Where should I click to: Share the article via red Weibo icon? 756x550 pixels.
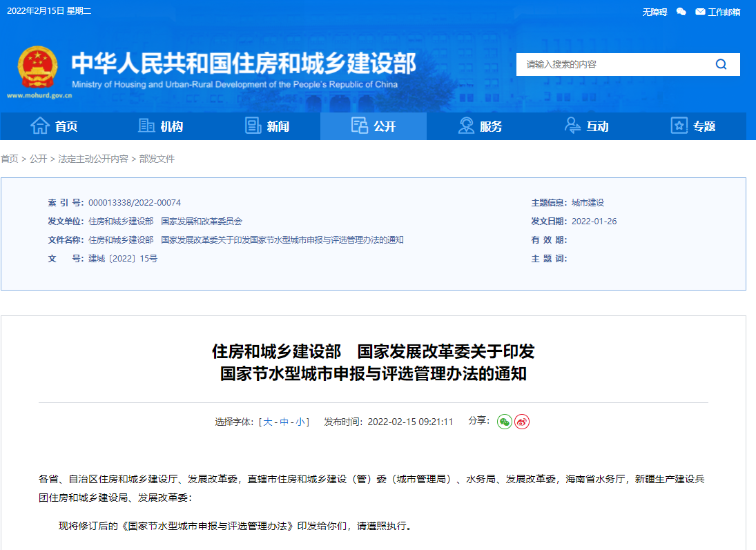click(x=522, y=422)
